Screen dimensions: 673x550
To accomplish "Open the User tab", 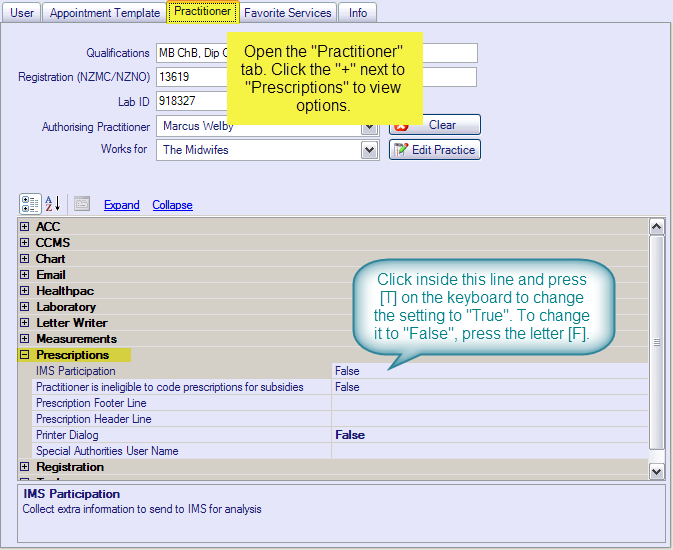I will tap(21, 13).
